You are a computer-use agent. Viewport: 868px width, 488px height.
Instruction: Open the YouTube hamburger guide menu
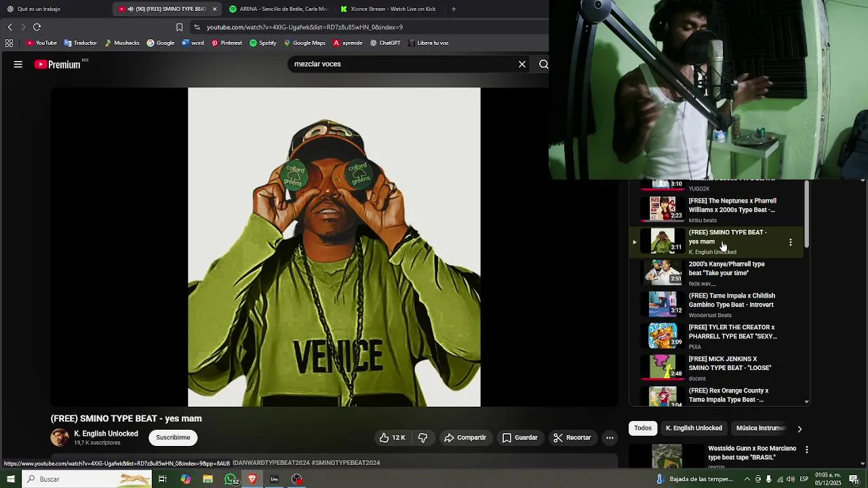18,64
